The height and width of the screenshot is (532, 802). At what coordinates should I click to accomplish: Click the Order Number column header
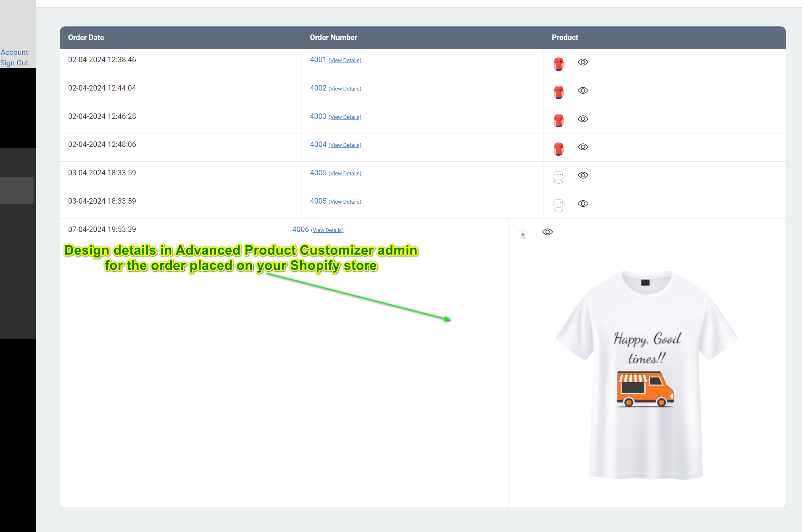coord(333,37)
